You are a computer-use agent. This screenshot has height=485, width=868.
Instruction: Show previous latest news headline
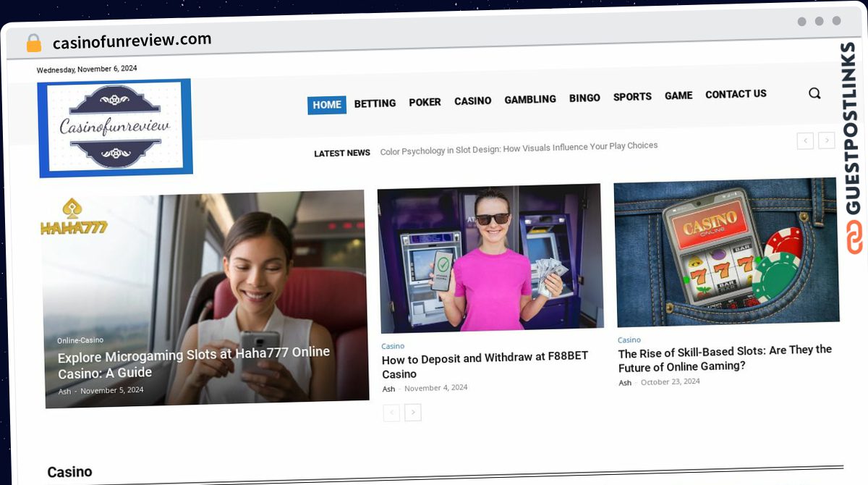(805, 141)
